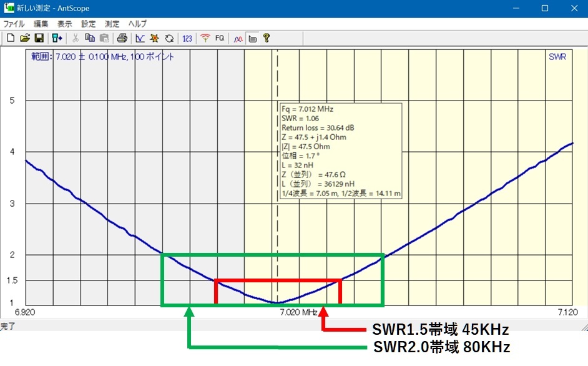Rerun the measurement with refresh icon

coord(168,38)
